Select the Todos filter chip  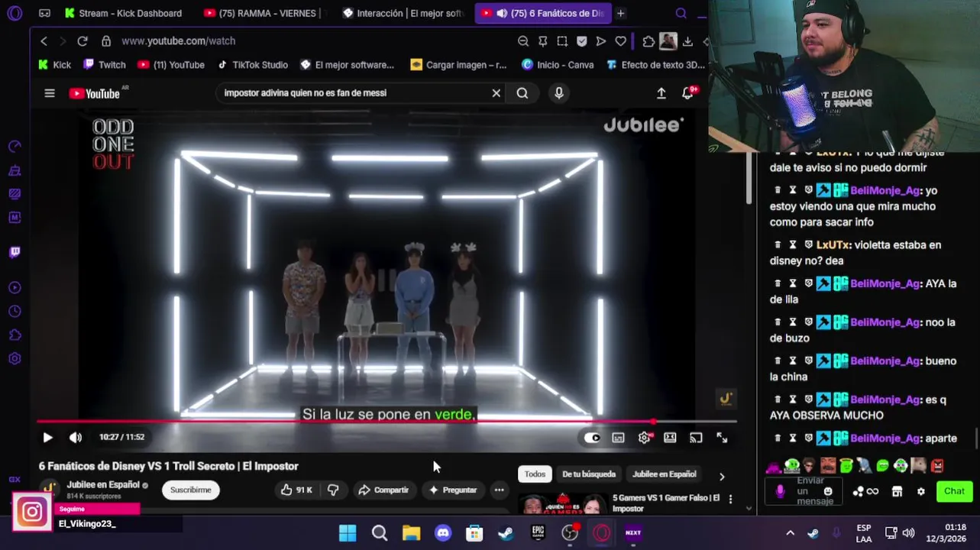pos(535,474)
